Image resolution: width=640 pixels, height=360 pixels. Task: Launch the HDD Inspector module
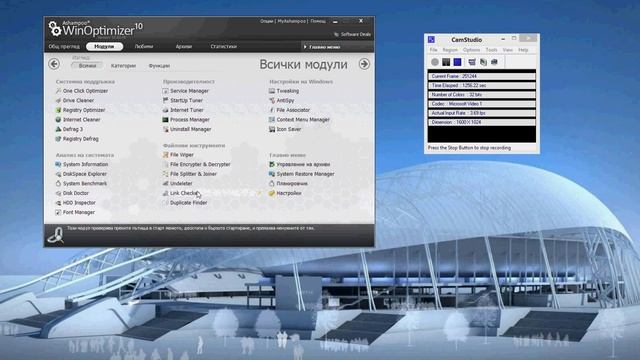click(79, 202)
